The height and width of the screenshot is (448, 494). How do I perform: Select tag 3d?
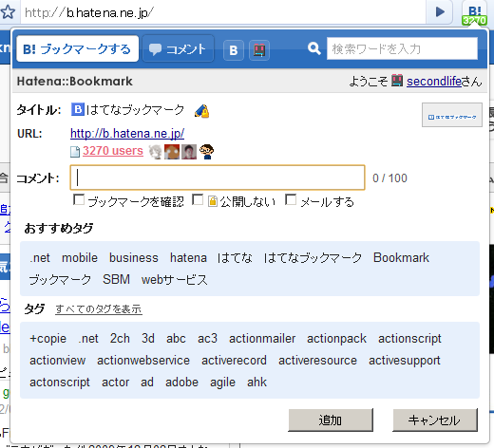(148, 339)
